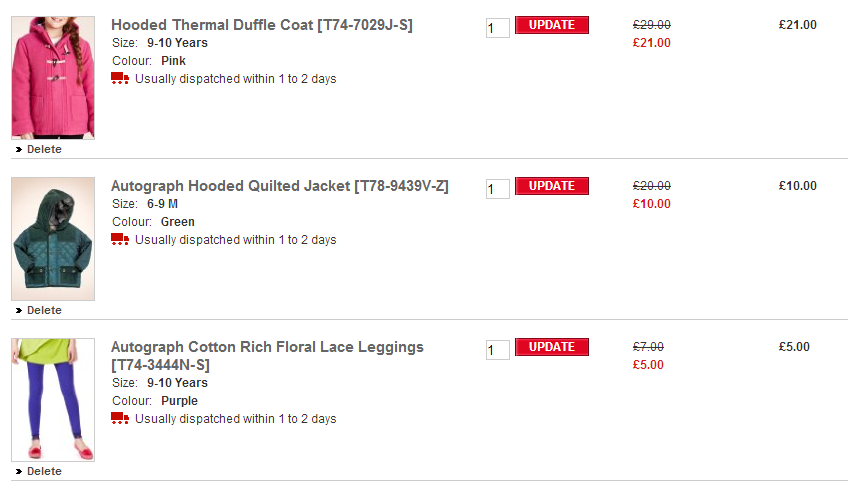This screenshot has height=488, width=848.
Task: Delete the Hooded Thermal Duffle Coat
Action: point(43,149)
